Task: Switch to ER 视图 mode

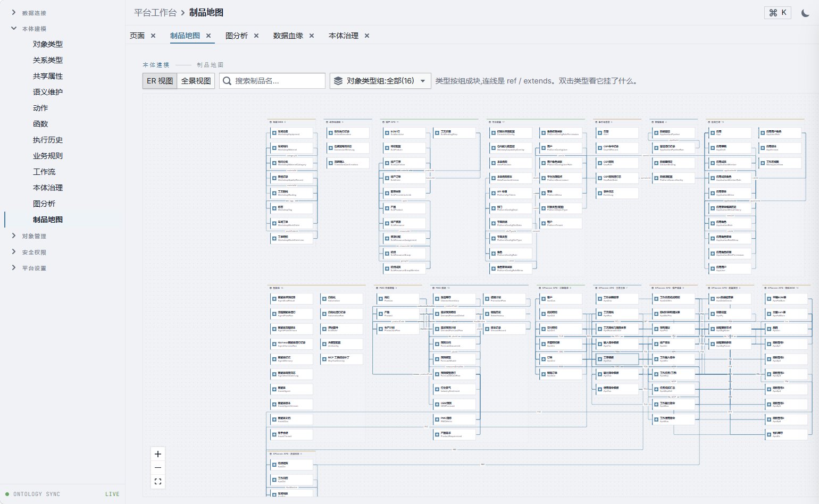Action: pos(160,81)
